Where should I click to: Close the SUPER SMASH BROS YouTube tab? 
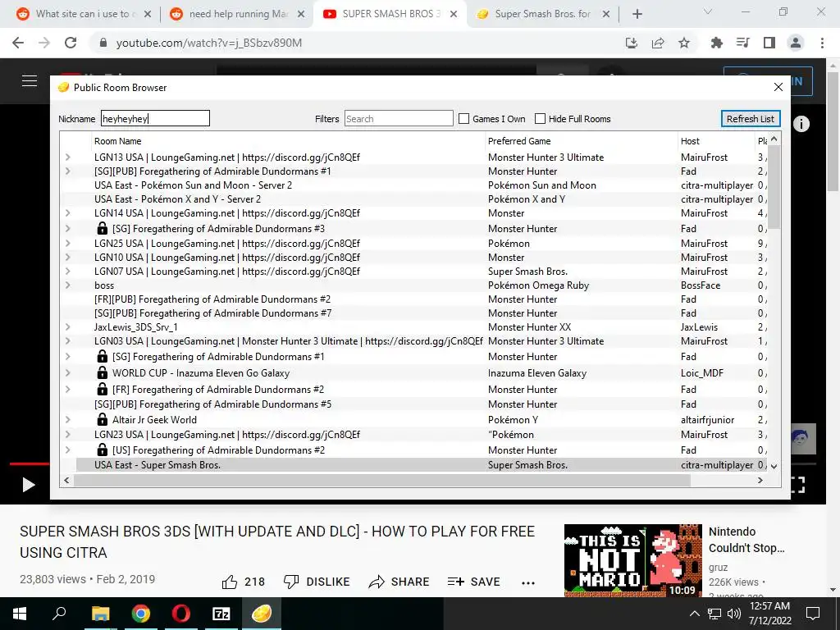(x=454, y=14)
